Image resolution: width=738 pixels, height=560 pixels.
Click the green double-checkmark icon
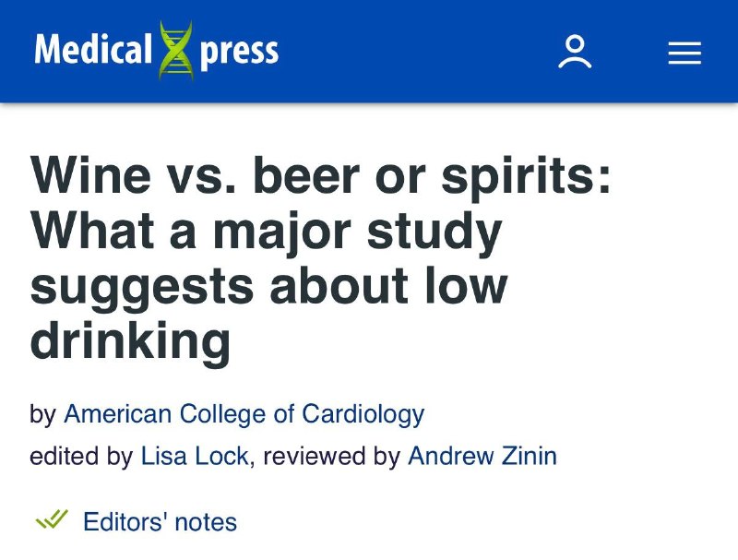click(x=52, y=520)
